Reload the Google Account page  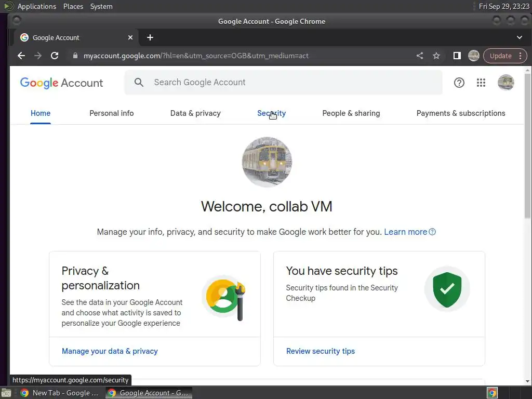(54, 56)
